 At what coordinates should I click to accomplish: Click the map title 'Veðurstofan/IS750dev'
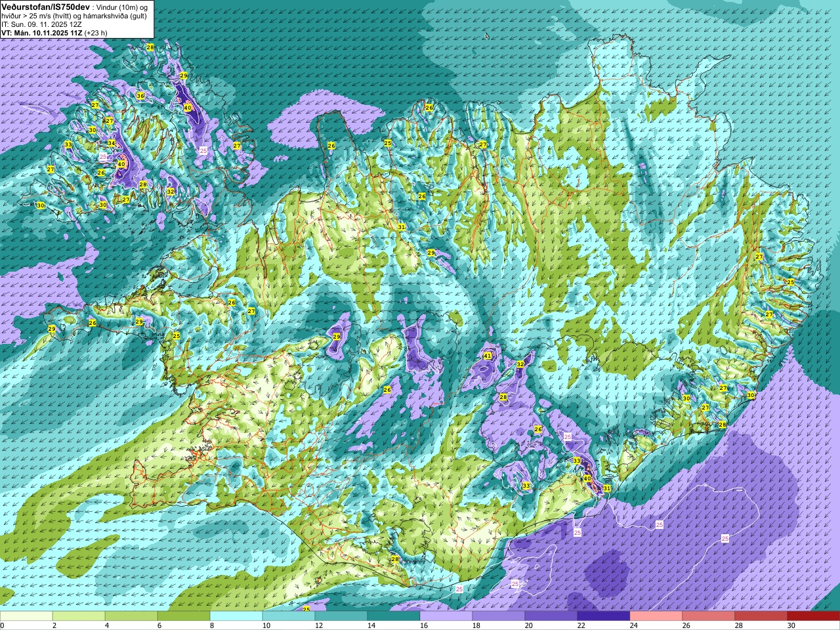coord(46,6)
